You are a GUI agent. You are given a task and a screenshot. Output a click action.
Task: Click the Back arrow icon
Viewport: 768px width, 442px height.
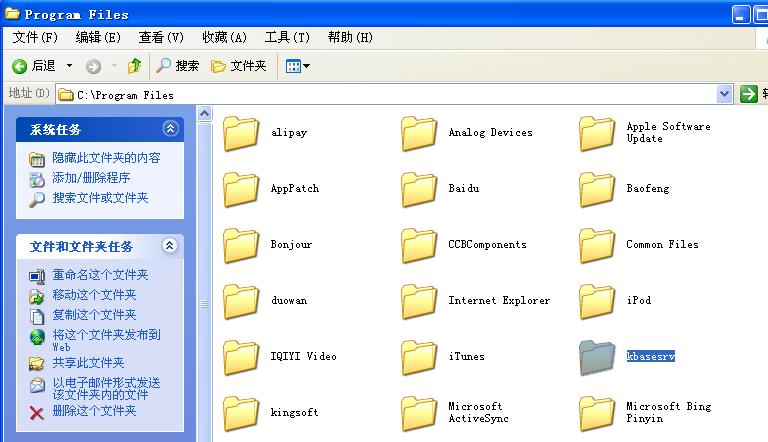coord(20,66)
